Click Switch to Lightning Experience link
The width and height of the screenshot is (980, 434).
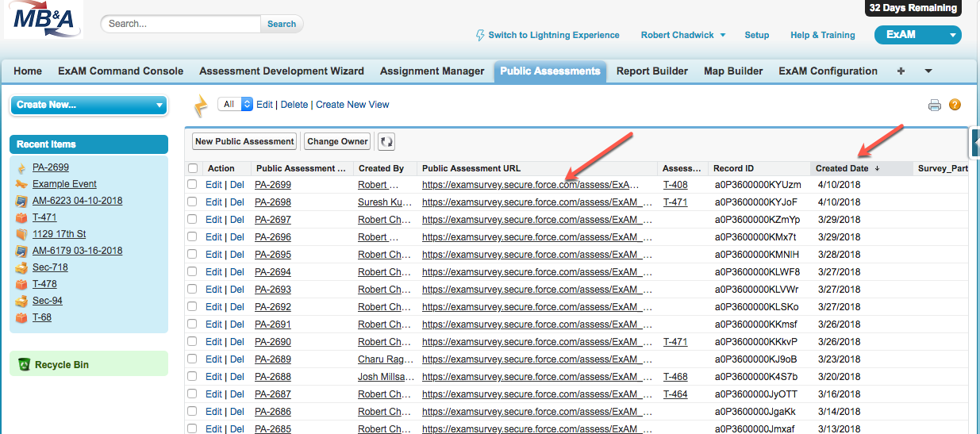click(554, 35)
